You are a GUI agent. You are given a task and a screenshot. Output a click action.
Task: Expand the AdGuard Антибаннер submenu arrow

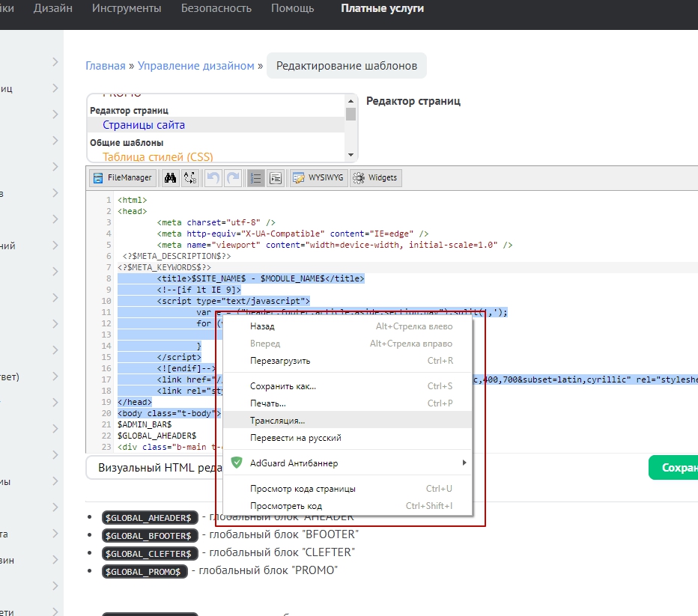(464, 463)
